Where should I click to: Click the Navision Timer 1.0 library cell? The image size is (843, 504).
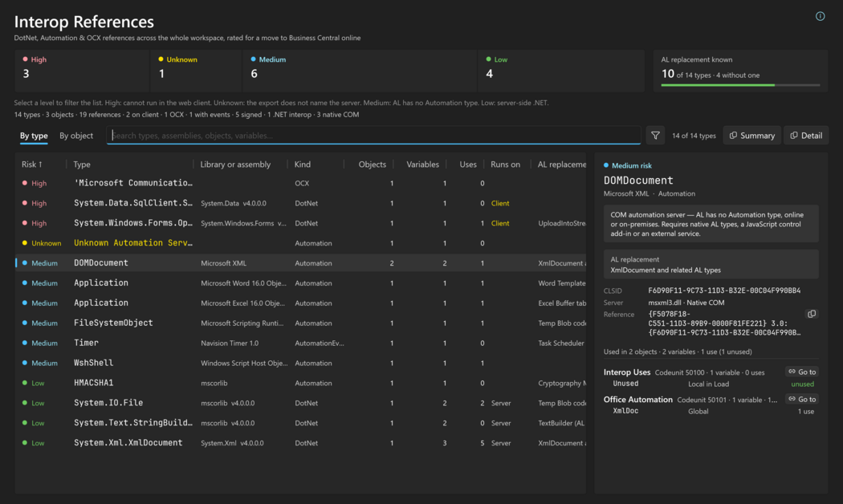230,343
